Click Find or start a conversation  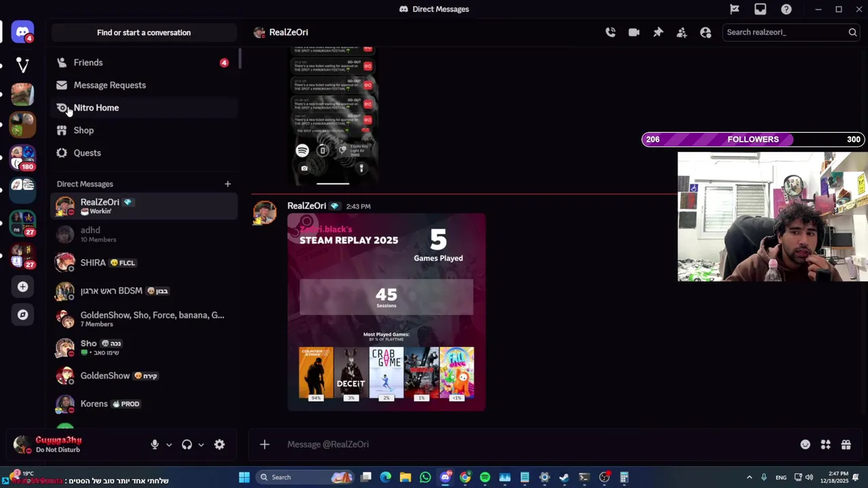tap(144, 33)
